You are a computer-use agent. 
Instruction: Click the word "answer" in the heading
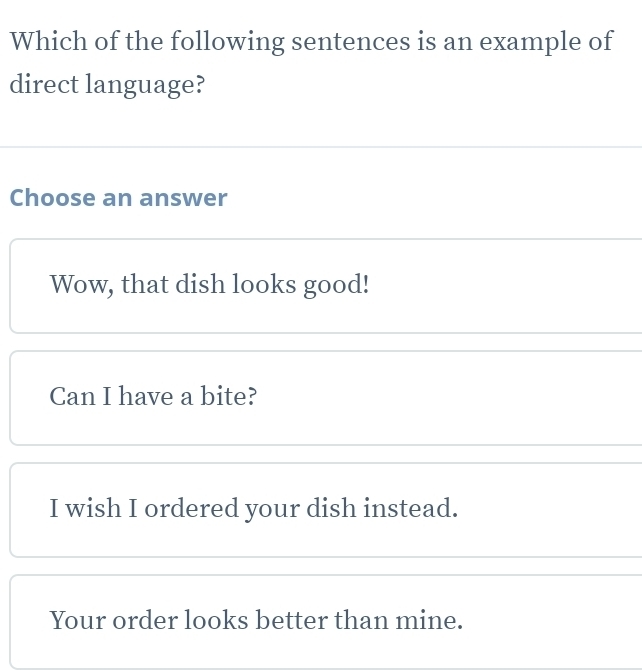pyautogui.click(x=183, y=198)
